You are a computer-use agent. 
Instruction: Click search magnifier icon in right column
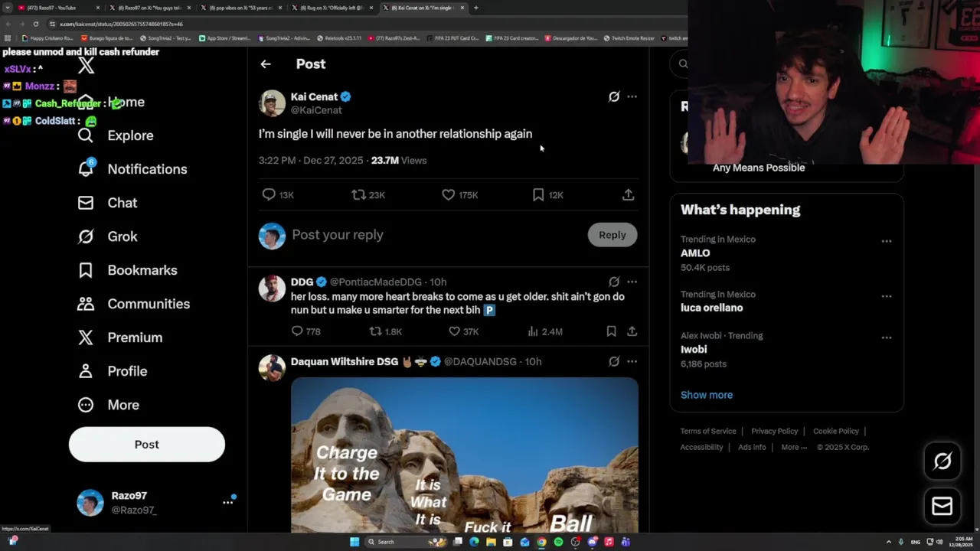click(683, 64)
